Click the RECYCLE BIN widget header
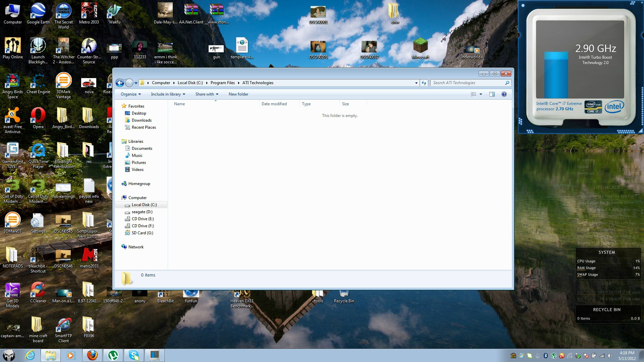644x362 pixels. [607, 310]
